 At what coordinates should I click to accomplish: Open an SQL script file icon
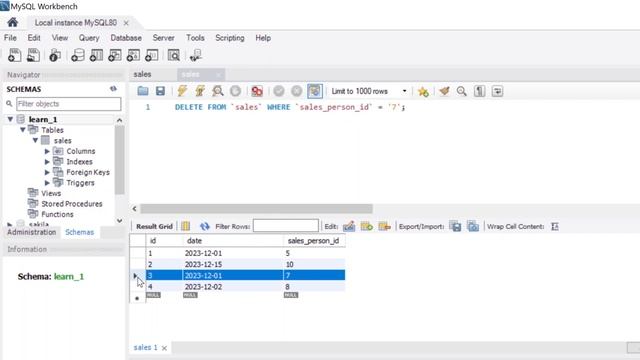point(33,55)
